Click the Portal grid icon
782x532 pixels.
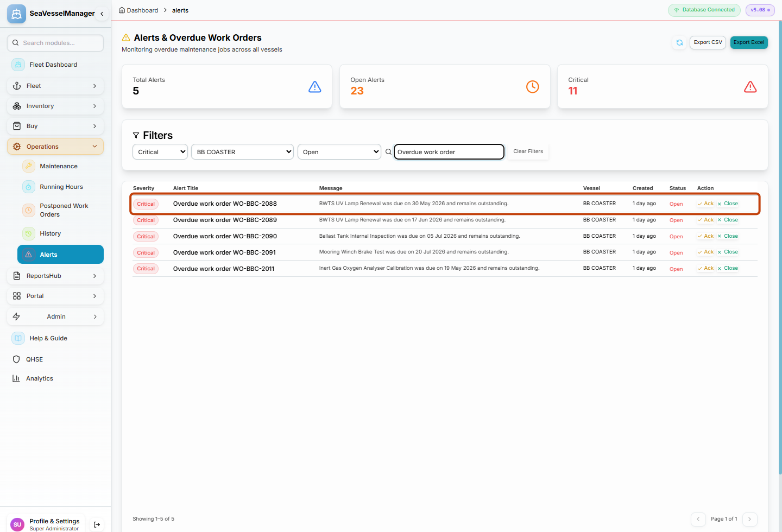(17, 296)
